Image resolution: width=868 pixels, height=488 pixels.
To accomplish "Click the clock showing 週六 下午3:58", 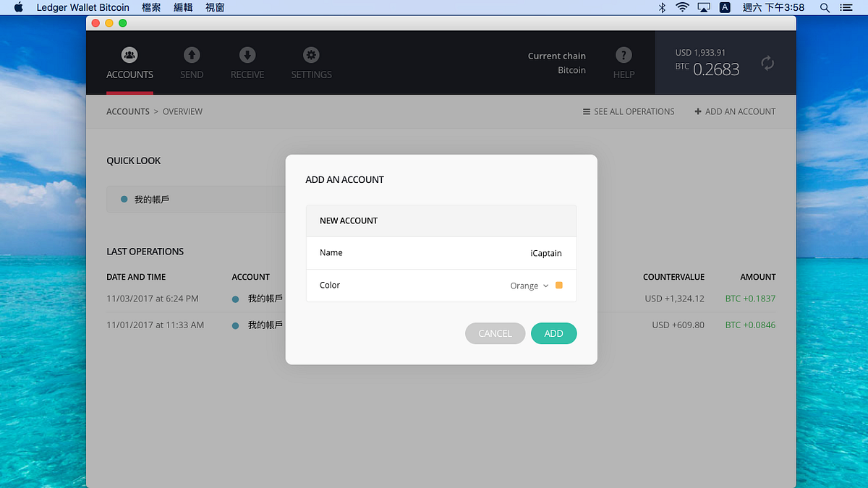I will (x=774, y=7).
